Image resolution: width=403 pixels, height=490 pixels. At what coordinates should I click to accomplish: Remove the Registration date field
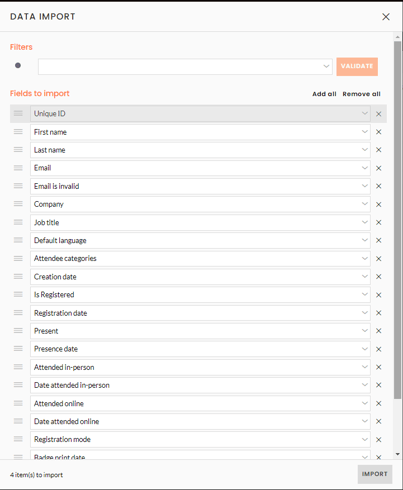pyautogui.click(x=379, y=313)
